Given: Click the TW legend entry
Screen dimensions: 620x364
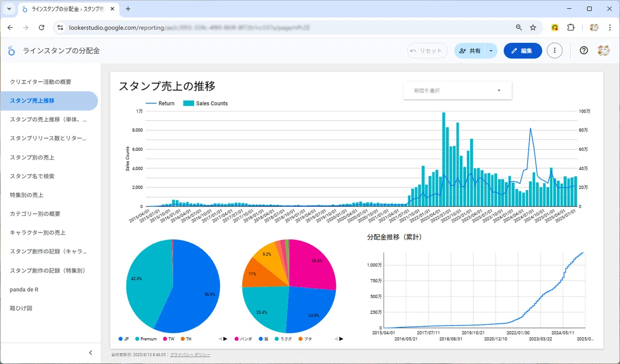Looking at the screenshot, I should (x=168, y=339).
